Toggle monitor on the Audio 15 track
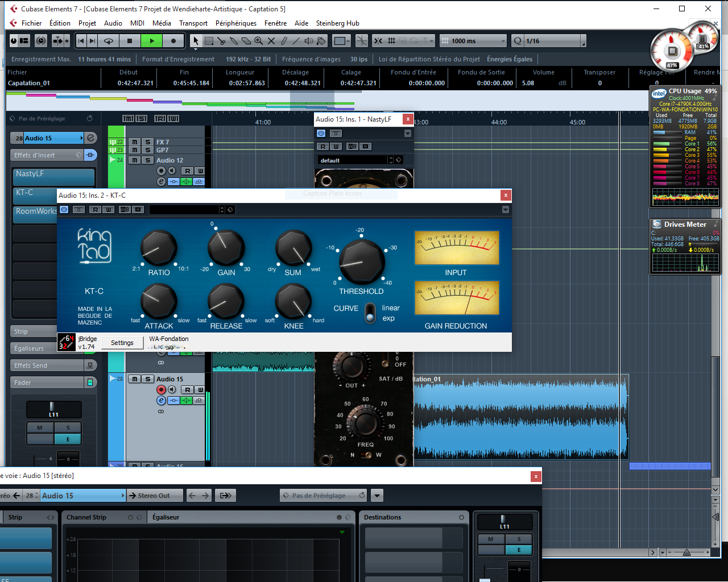The height and width of the screenshot is (582, 728). tap(172, 389)
